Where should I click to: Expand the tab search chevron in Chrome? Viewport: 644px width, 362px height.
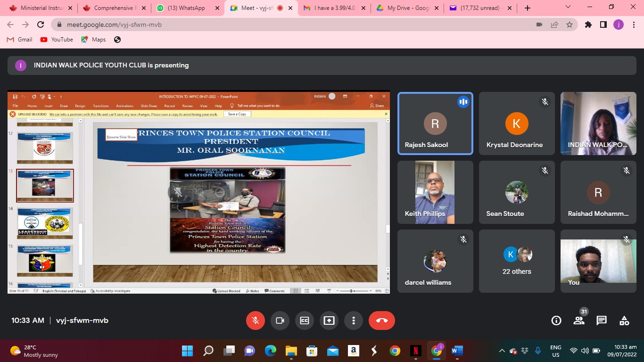coord(568,8)
